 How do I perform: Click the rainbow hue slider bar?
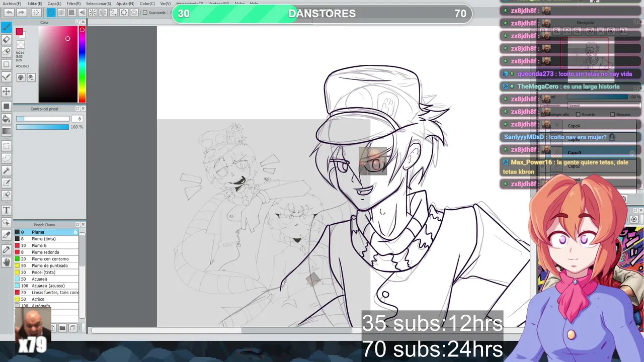(x=82, y=64)
